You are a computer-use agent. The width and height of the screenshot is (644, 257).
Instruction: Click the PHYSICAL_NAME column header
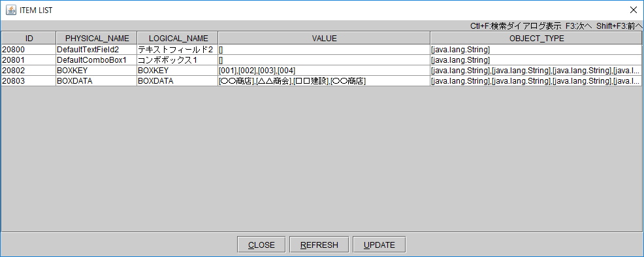click(97, 38)
